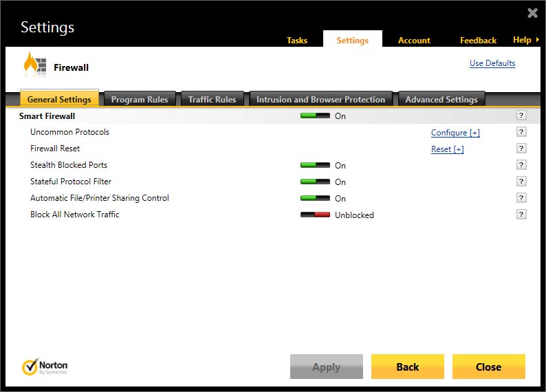Open help for Block All Network Traffic
The height and width of the screenshot is (392, 546).
[521, 215]
